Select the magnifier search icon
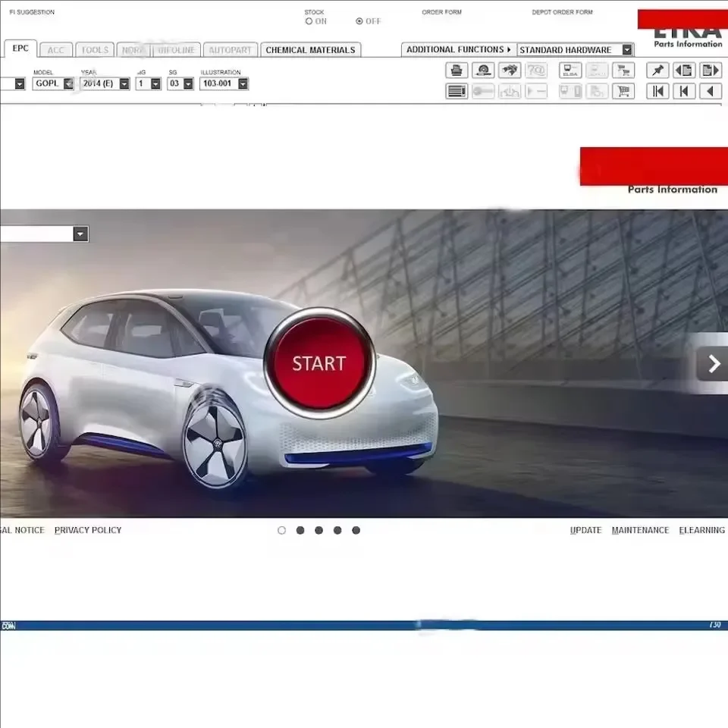 (x=483, y=71)
